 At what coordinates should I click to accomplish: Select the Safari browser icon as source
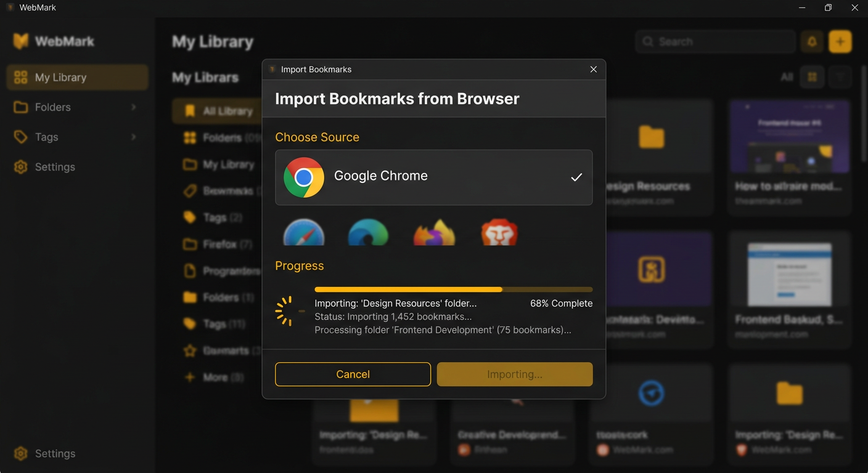304,233
